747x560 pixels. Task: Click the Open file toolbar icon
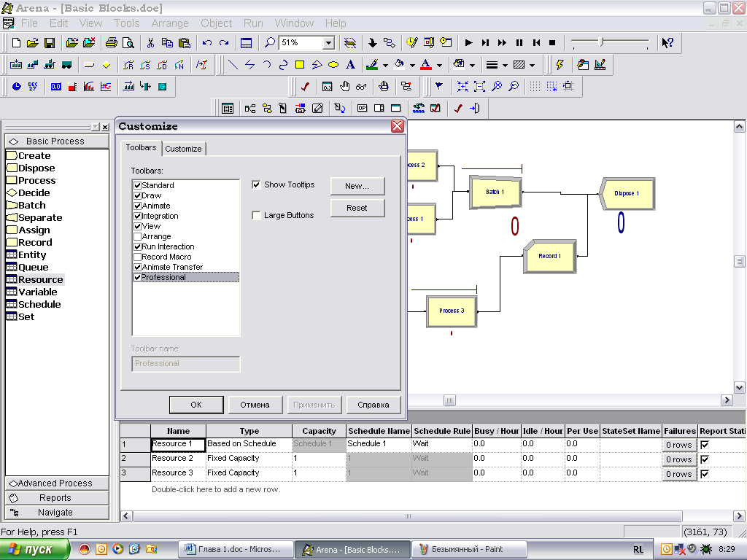[32, 43]
